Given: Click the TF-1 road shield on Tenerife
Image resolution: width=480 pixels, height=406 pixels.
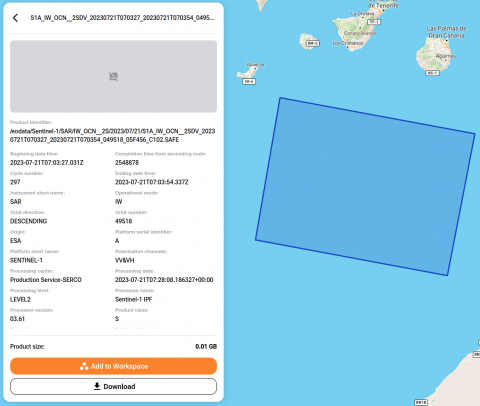Looking at the screenshot, I should coord(374,22).
